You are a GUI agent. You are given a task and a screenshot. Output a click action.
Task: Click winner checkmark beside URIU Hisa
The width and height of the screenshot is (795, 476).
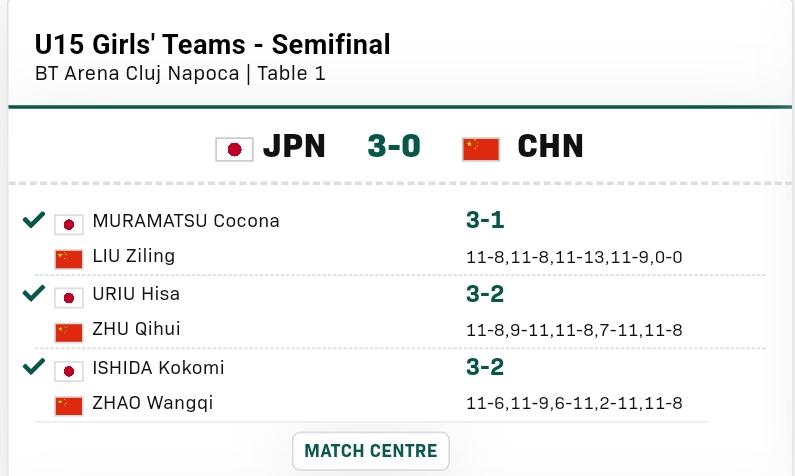pos(34,293)
